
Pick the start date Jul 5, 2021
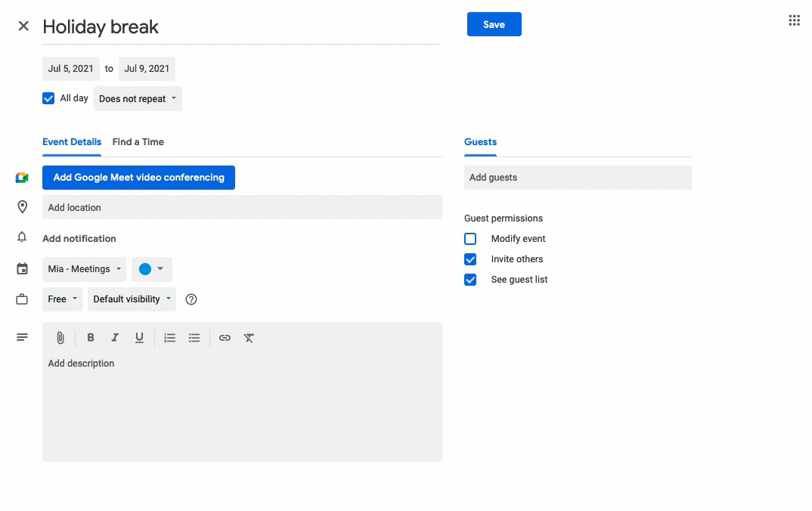pos(71,69)
